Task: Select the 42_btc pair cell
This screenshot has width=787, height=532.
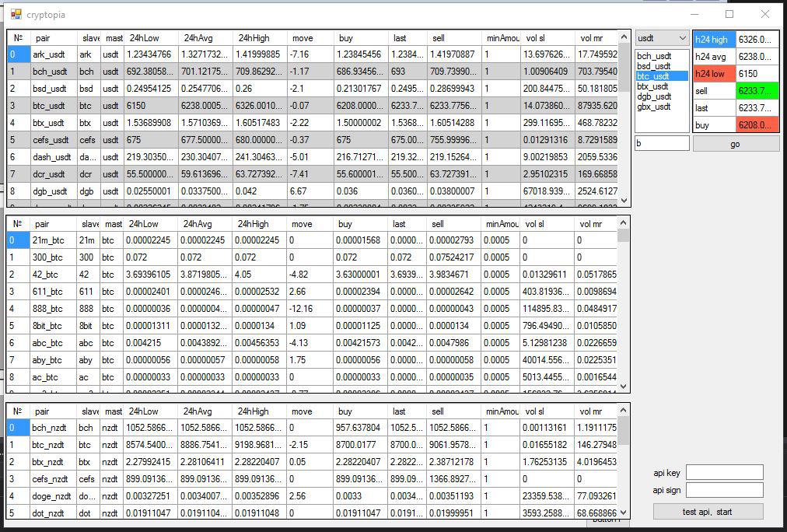Action: click(53, 275)
